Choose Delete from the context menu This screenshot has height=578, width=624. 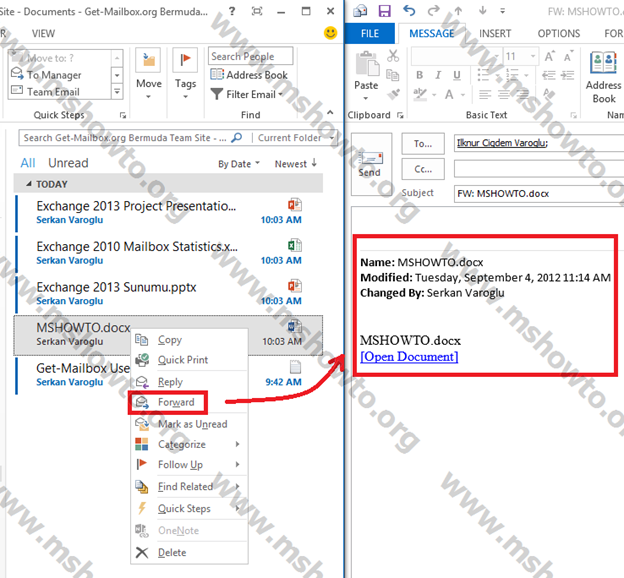click(189, 552)
